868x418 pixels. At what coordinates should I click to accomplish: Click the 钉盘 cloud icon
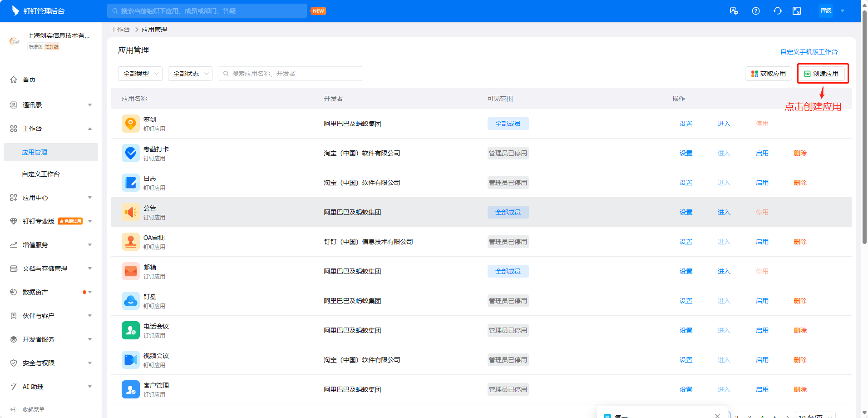click(x=130, y=301)
